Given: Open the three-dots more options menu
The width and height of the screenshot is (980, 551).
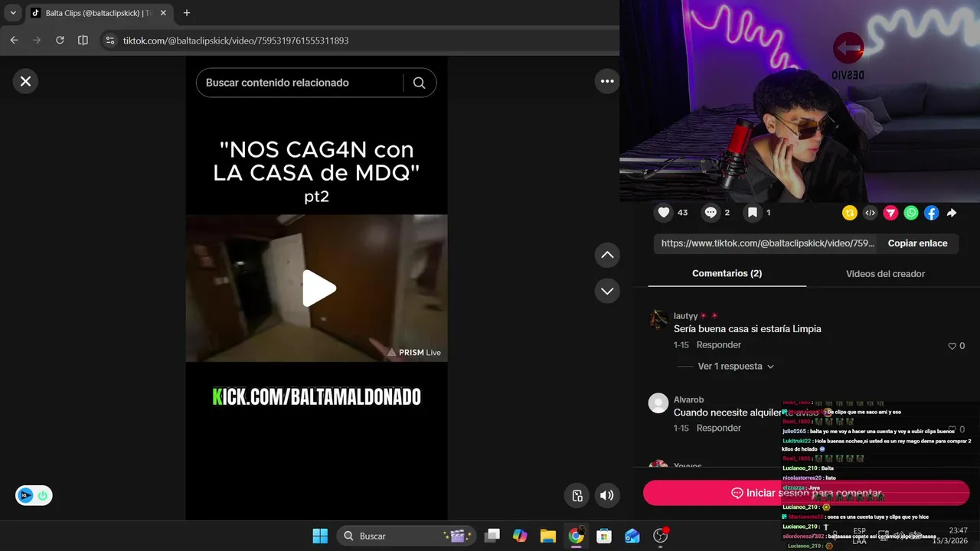Looking at the screenshot, I should pos(607,81).
